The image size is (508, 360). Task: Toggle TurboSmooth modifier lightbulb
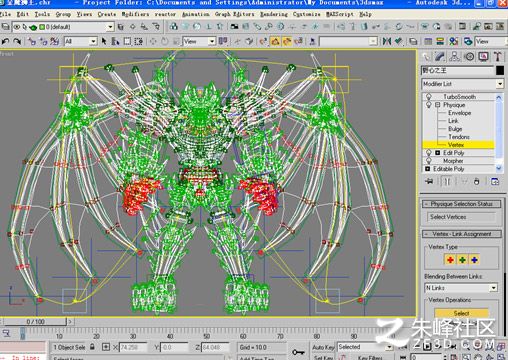click(x=429, y=97)
